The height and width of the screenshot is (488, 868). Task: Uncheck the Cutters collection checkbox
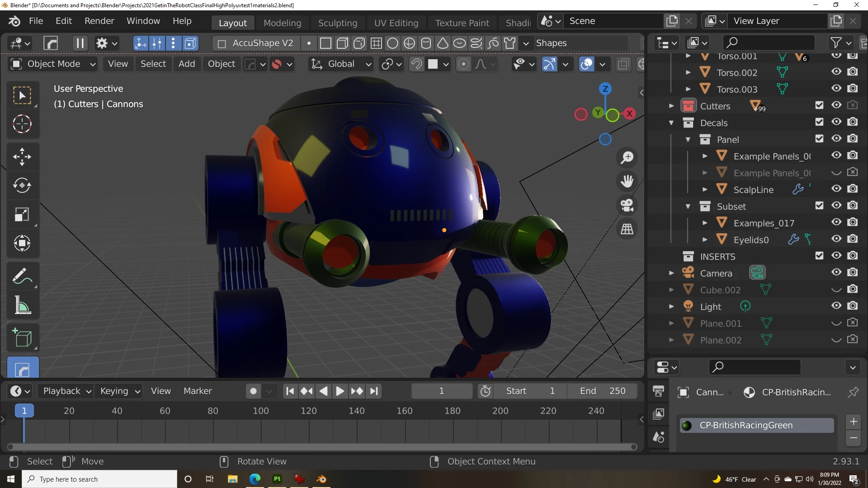click(819, 105)
